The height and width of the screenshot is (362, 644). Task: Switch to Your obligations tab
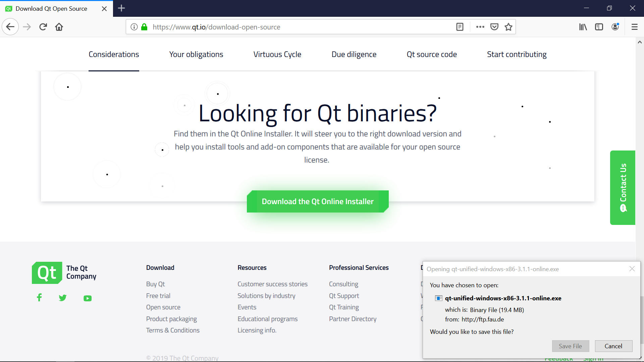click(196, 54)
